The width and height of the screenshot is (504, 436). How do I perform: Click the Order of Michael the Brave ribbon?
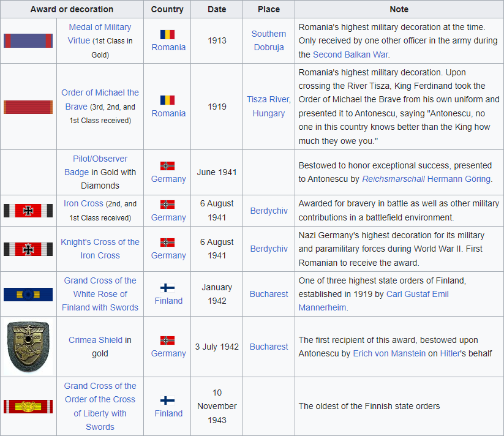28,107
